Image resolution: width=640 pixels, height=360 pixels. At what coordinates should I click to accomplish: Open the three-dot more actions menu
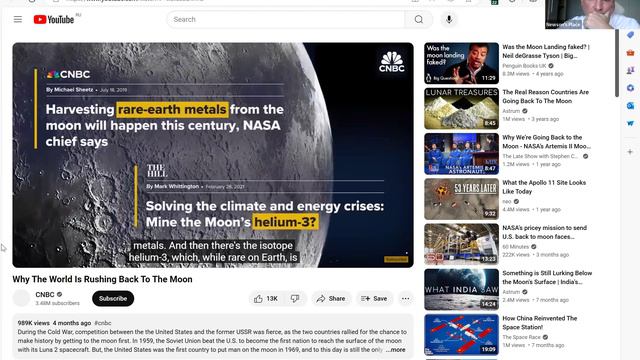[405, 299]
